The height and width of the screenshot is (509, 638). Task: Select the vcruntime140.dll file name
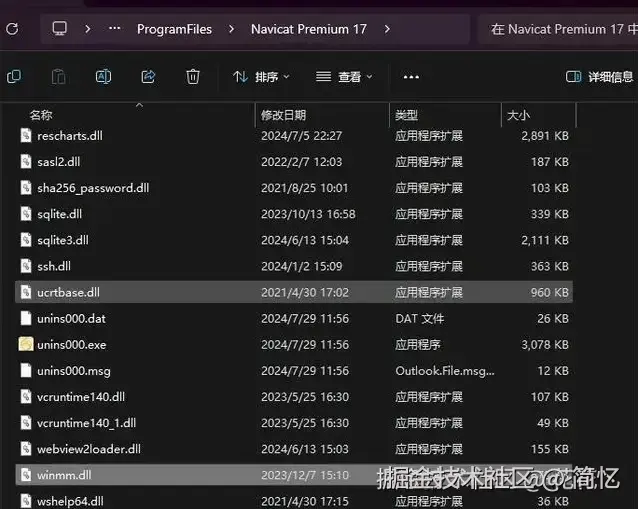[x=81, y=397]
